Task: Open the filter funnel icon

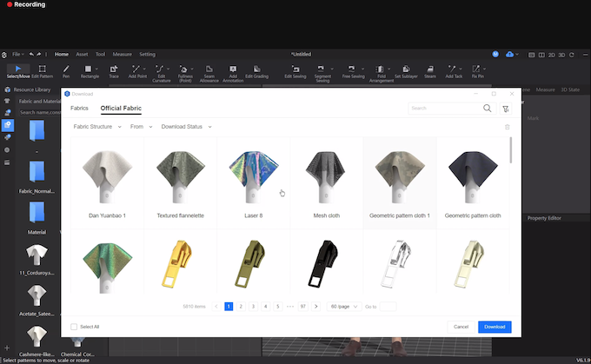Action: (506, 109)
